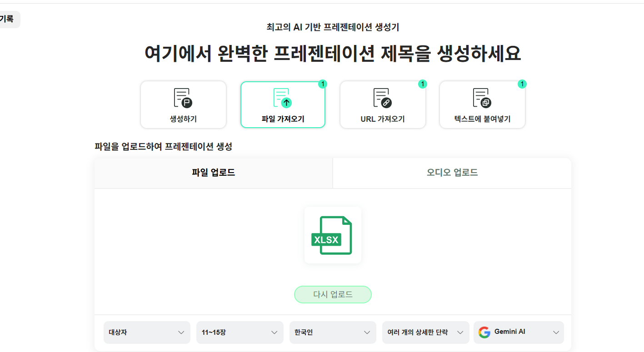Screen dimensions: 644x352
Task: Select the URL 가져오기 card
Action: (383, 104)
